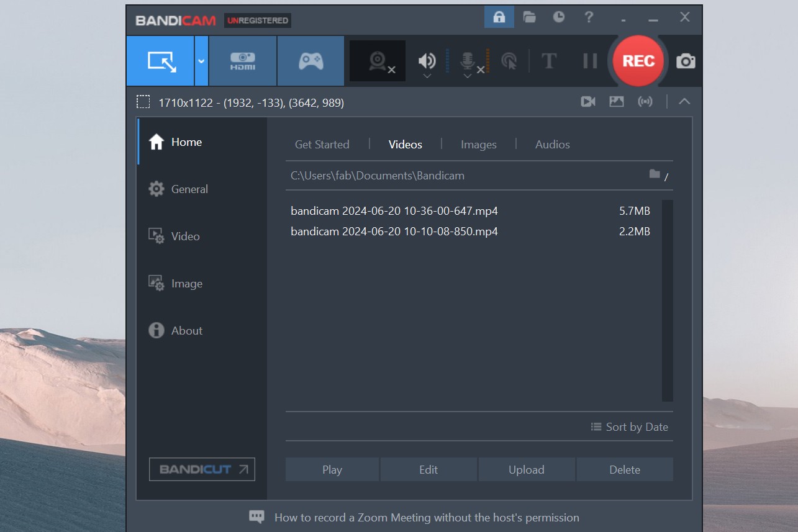The width and height of the screenshot is (798, 532).
Task: Click the Delete button
Action: [625, 469]
